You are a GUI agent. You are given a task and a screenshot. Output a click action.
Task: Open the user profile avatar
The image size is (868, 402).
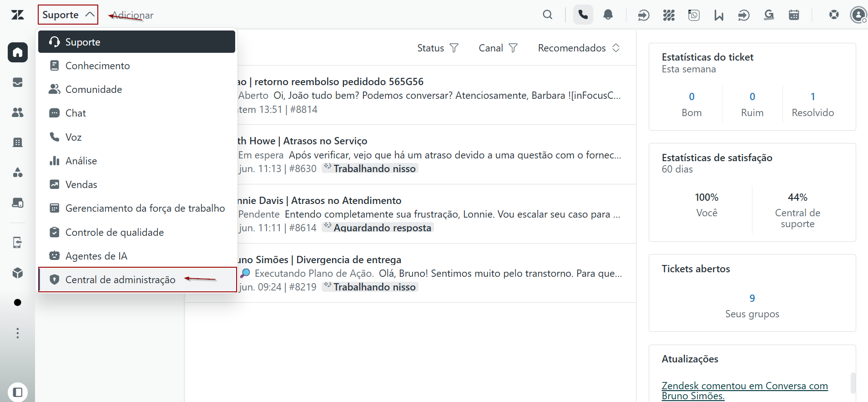pyautogui.click(x=858, y=15)
